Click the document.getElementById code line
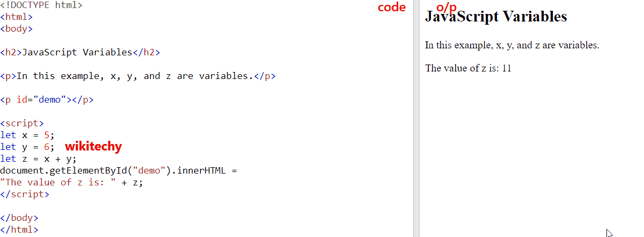Screen dimensions: 644x237 point(119,170)
